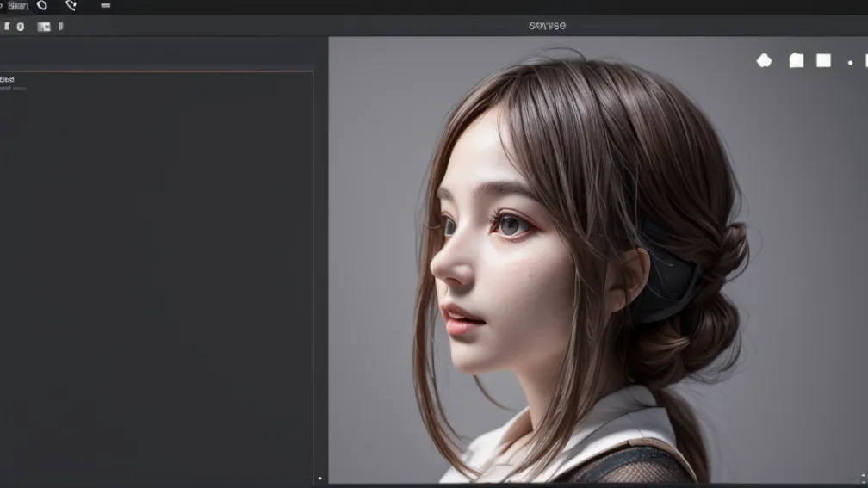The image size is (868, 488).
Task: Click the light rectangular thumbnail icon in second toolbar
Action: coord(44,27)
